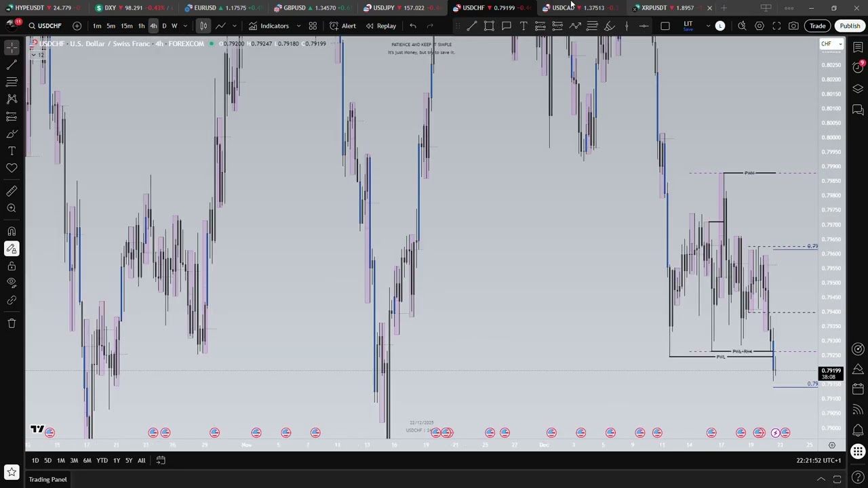
Task: Add symbol with plus circle button
Action: pos(77,26)
